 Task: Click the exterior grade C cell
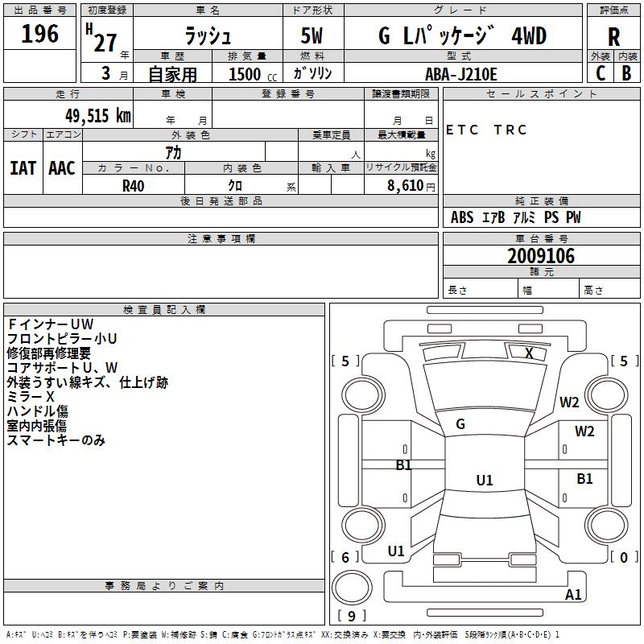(x=600, y=72)
